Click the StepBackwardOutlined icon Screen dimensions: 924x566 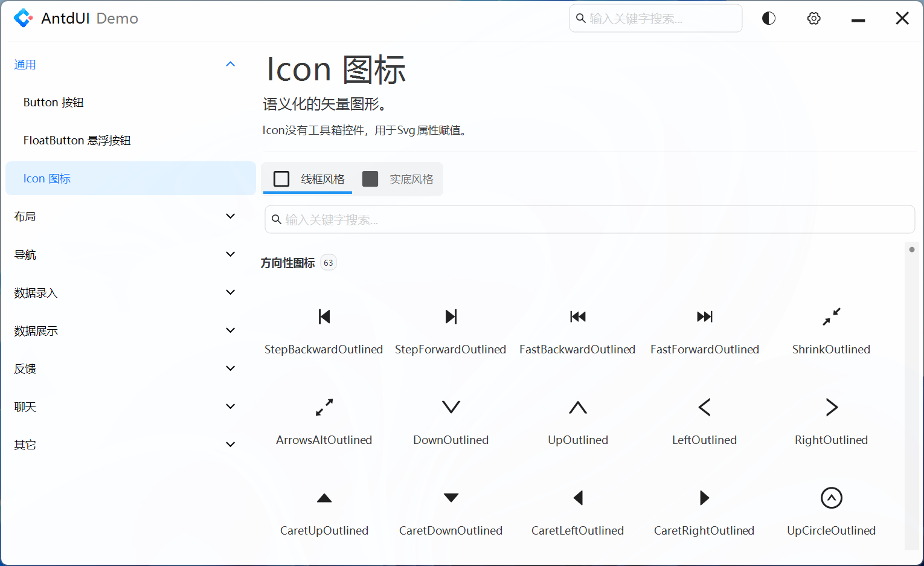[324, 317]
